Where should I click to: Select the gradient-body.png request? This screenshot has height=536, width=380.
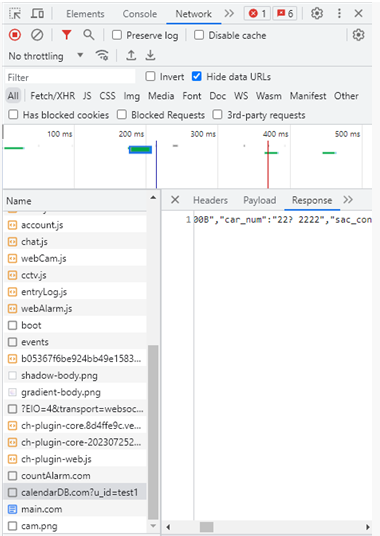pos(75,392)
